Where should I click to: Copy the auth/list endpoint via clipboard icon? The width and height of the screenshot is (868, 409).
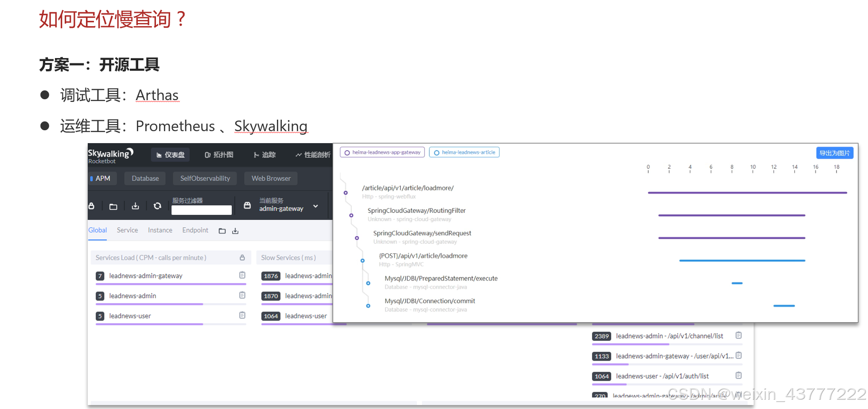click(739, 375)
